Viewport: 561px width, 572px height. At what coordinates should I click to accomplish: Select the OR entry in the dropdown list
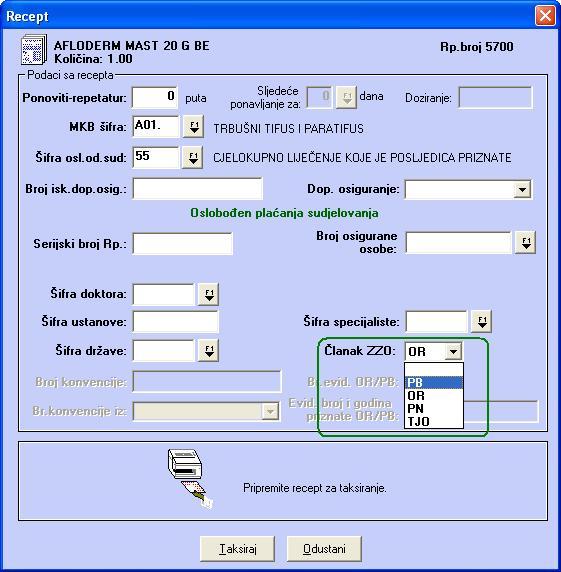tap(434, 396)
